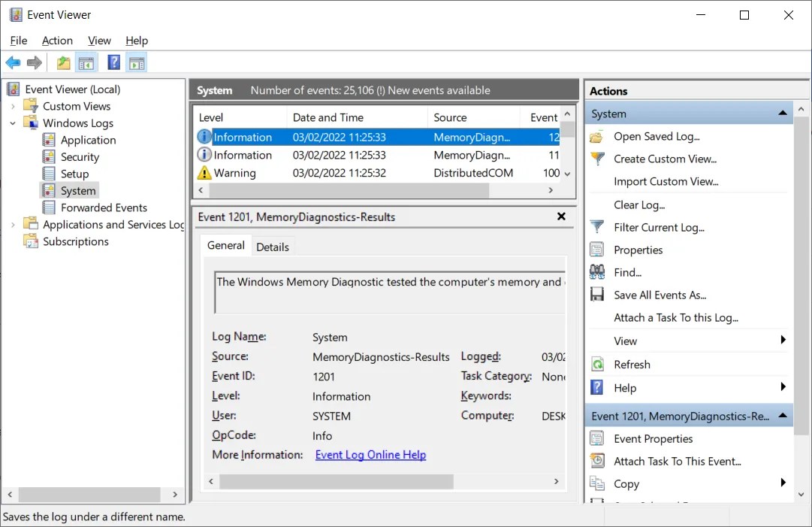Collapse the System actions section header
This screenshot has height=527, width=812.
click(x=783, y=113)
